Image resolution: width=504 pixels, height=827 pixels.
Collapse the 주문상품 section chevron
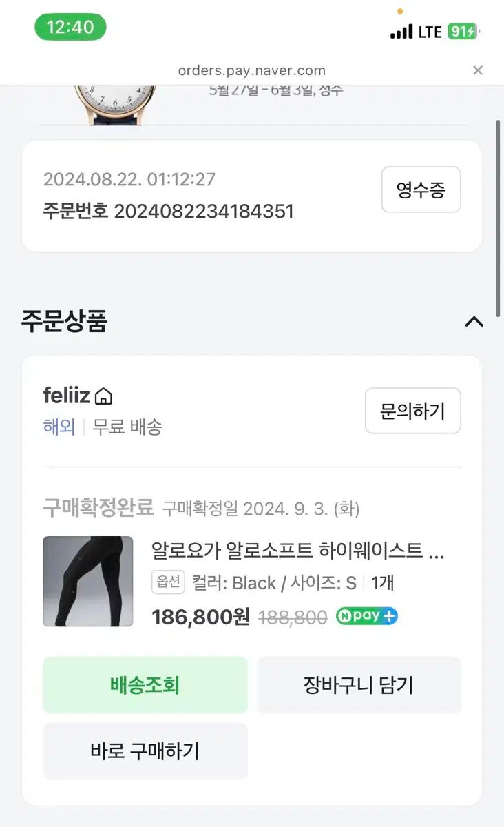(x=474, y=322)
